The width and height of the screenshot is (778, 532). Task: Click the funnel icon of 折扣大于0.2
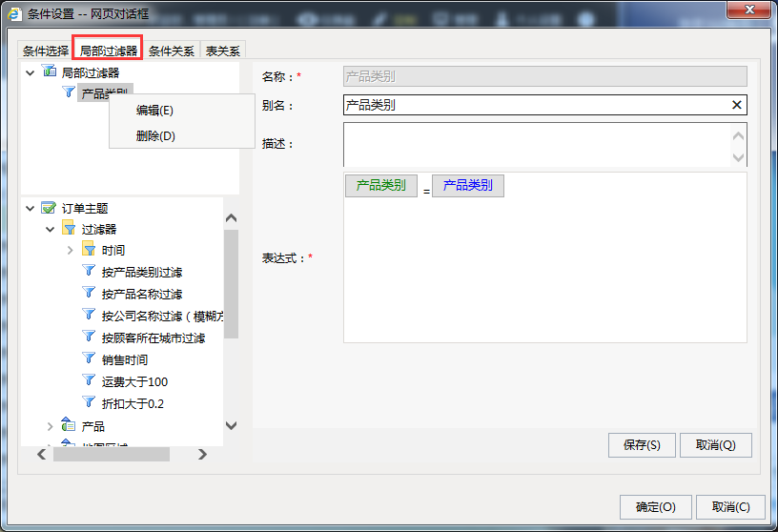(89, 402)
